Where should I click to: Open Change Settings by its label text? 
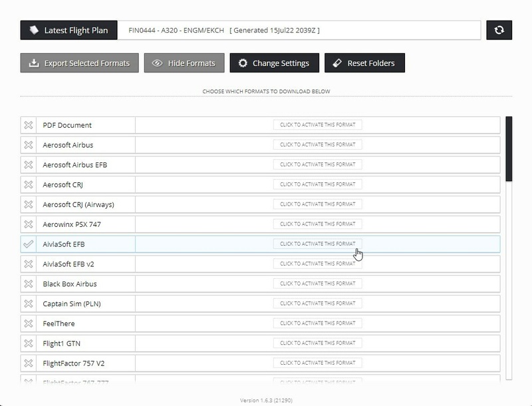click(x=281, y=63)
